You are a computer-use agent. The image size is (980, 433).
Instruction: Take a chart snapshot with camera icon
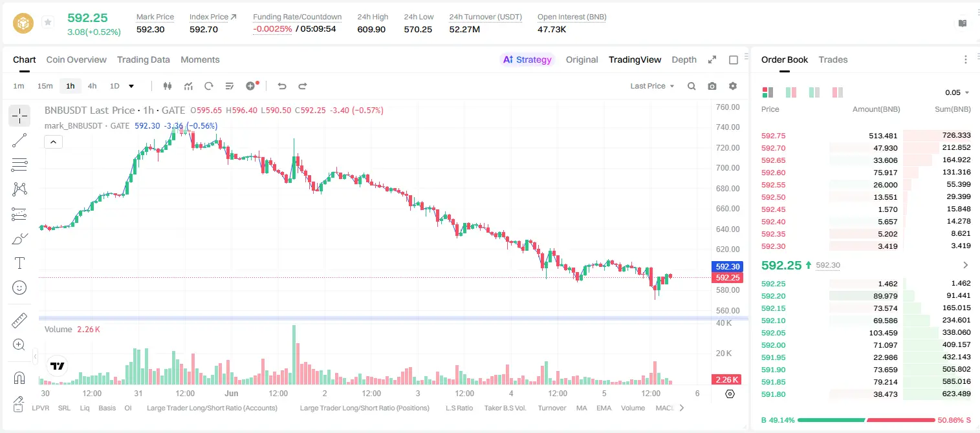click(x=712, y=86)
